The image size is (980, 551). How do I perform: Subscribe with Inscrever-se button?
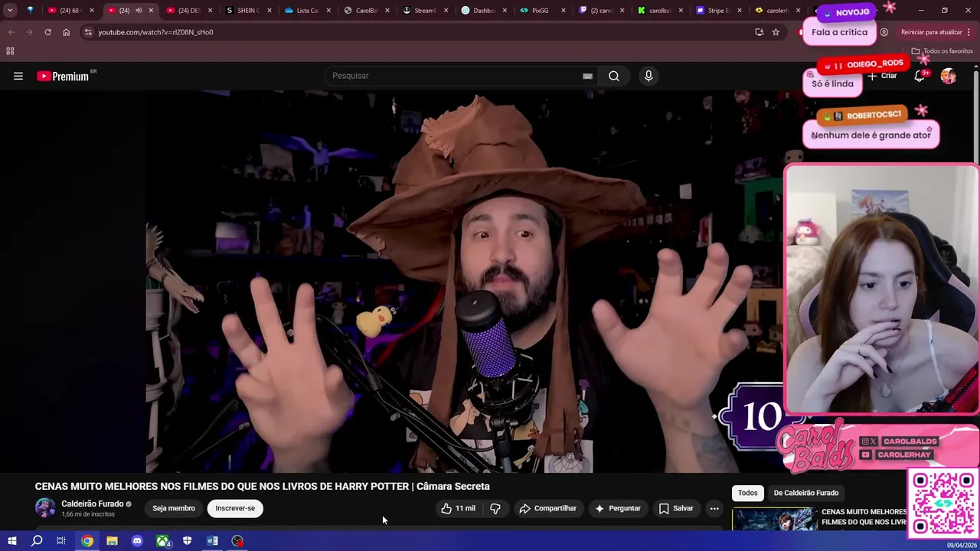235,508
